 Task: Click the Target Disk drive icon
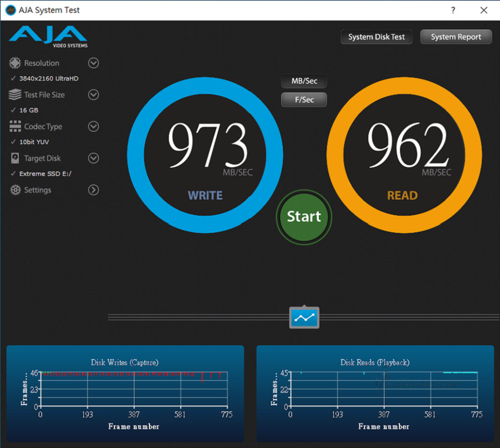coord(15,158)
